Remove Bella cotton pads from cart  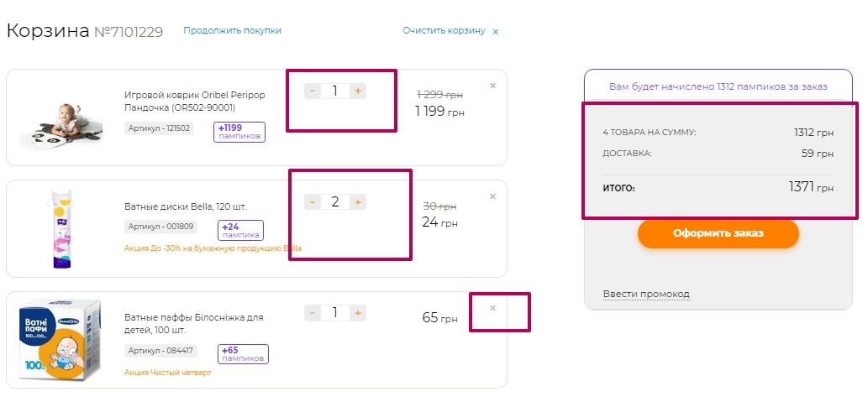tap(492, 196)
